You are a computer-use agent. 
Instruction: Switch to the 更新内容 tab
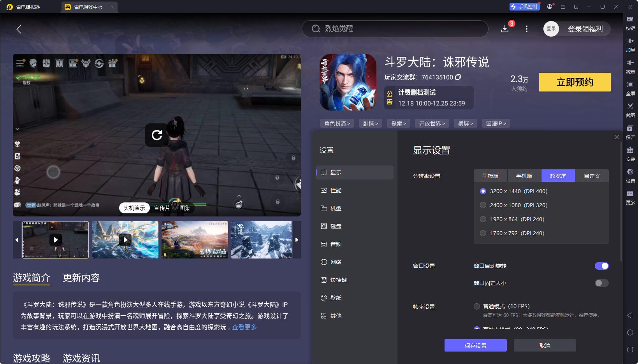[81, 278]
